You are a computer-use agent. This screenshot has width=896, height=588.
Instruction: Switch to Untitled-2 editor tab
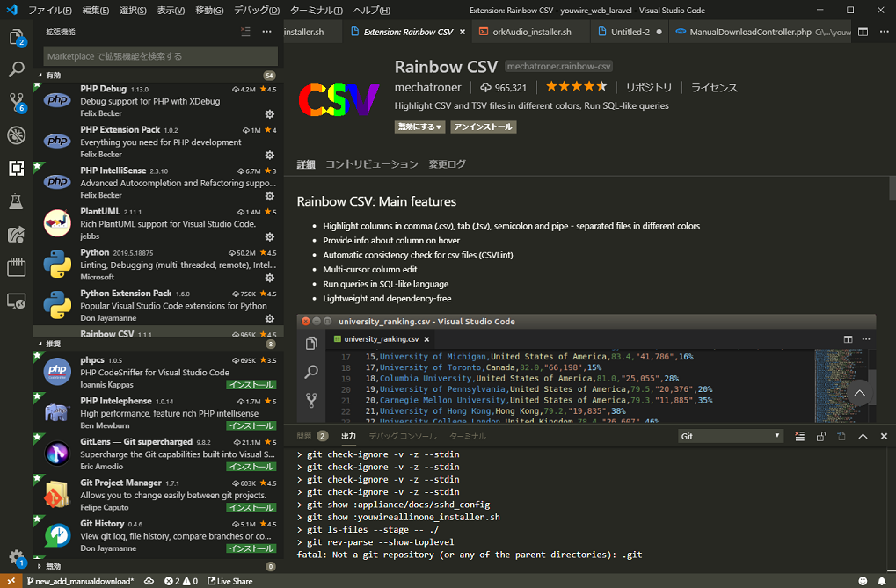click(x=630, y=32)
